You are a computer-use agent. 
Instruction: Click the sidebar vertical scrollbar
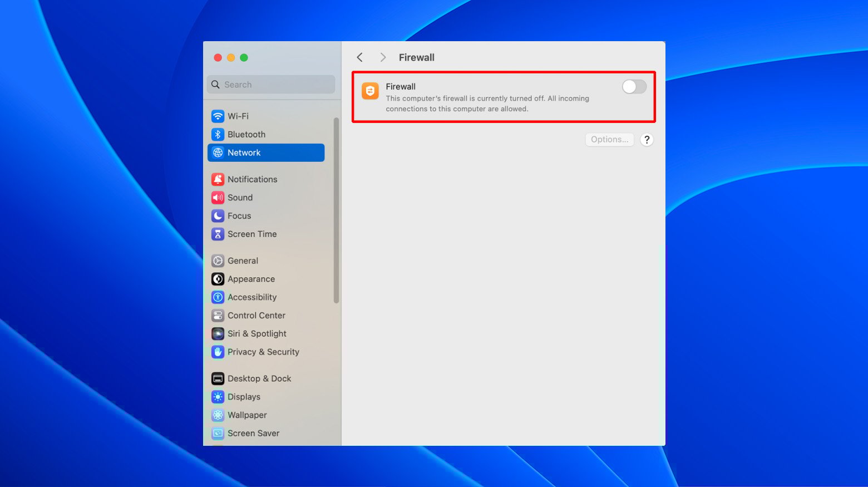[x=336, y=210]
